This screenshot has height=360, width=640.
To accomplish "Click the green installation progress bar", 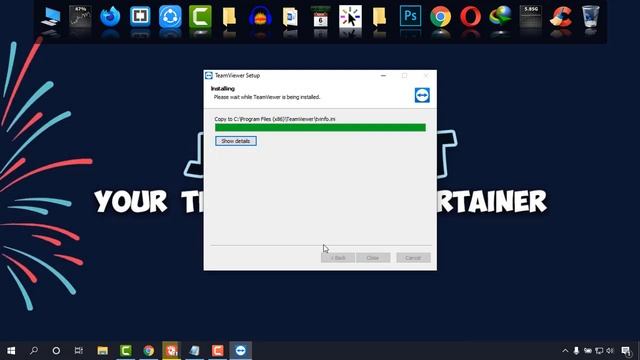I will (320, 128).
